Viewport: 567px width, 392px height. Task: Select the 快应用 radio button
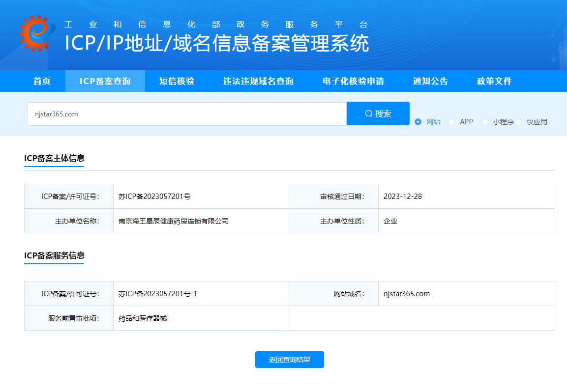tap(518, 122)
